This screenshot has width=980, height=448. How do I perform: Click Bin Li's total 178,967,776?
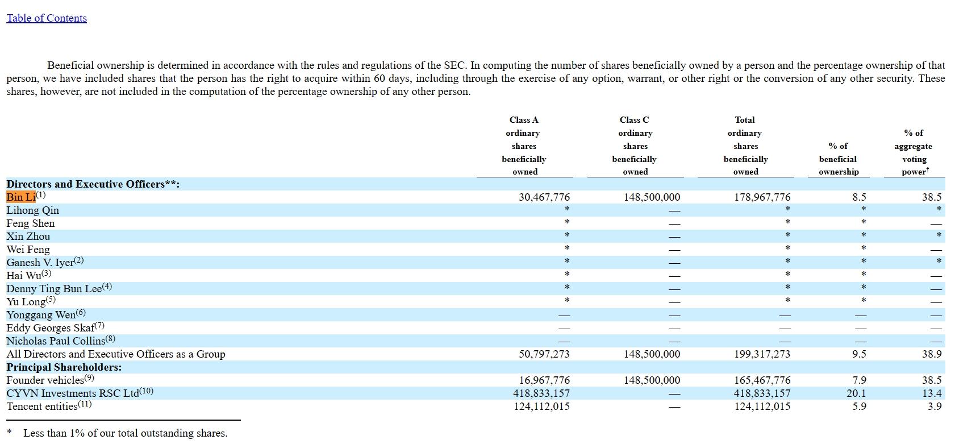click(x=762, y=197)
